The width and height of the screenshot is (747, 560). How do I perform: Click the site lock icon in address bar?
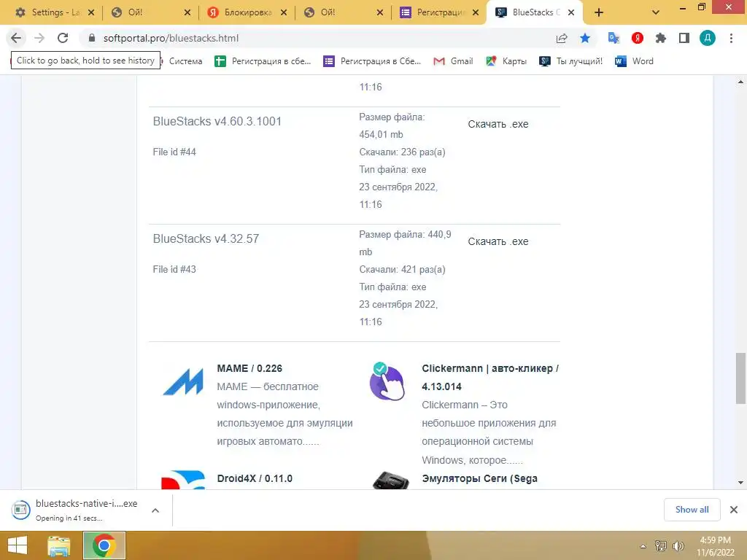[x=92, y=38]
